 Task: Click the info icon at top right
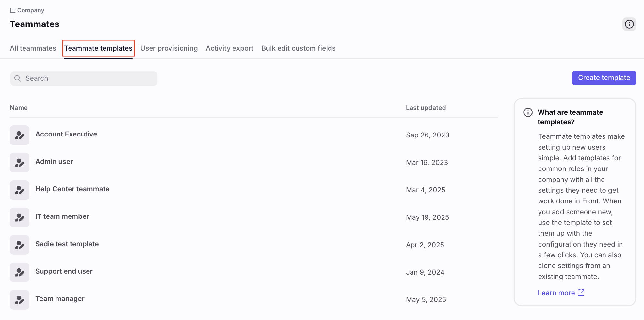tap(629, 24)
